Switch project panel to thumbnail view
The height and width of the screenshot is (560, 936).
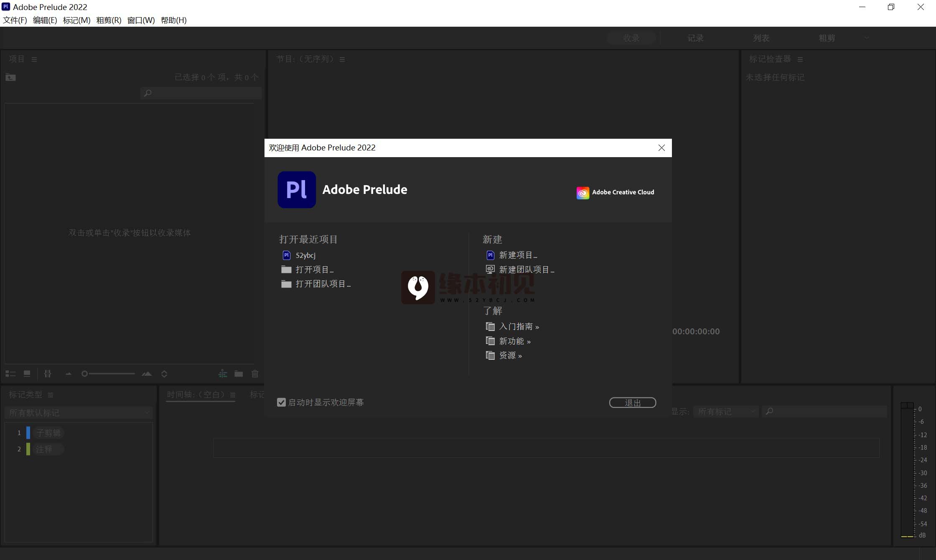point(27,374)
